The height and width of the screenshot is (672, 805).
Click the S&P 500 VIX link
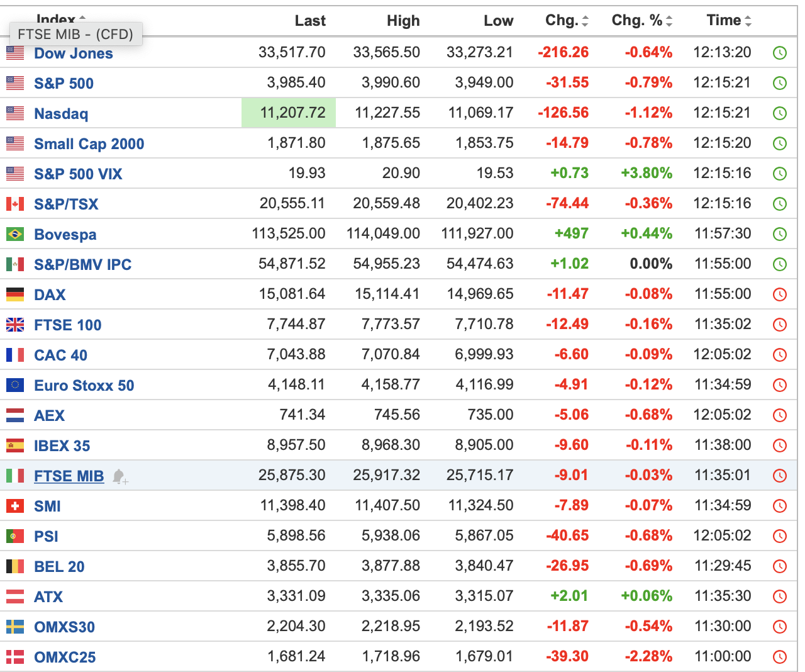tap(78, 174)
